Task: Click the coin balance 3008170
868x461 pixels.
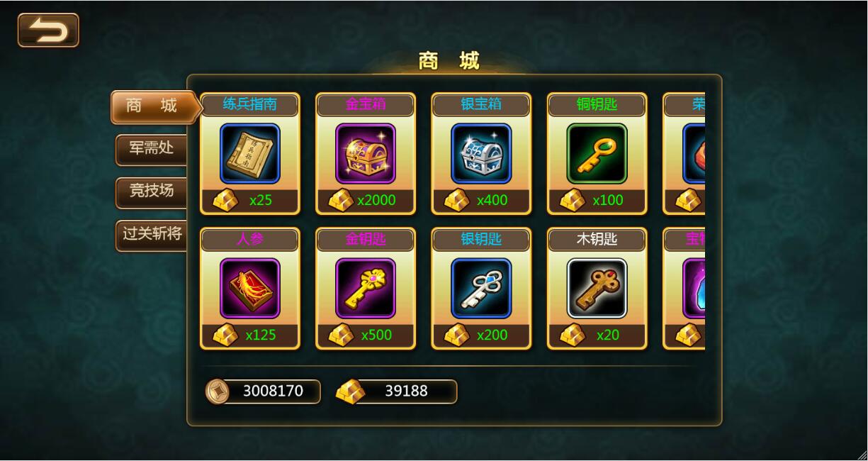Action: (263, 391)
